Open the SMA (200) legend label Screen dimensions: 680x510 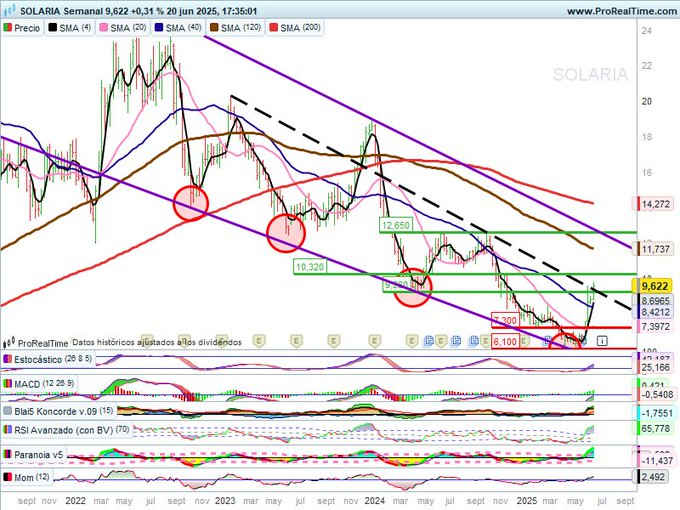pyautogui.click(x=300, y=28)
